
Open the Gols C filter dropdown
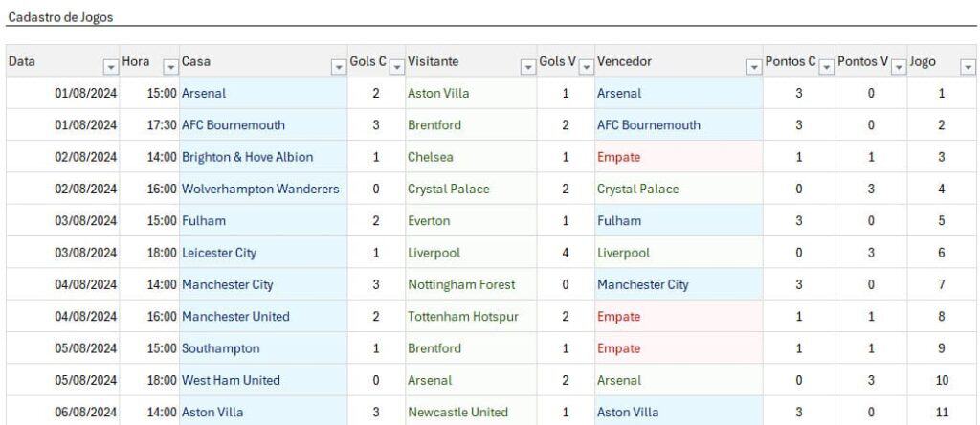click(x=397, y=66)
